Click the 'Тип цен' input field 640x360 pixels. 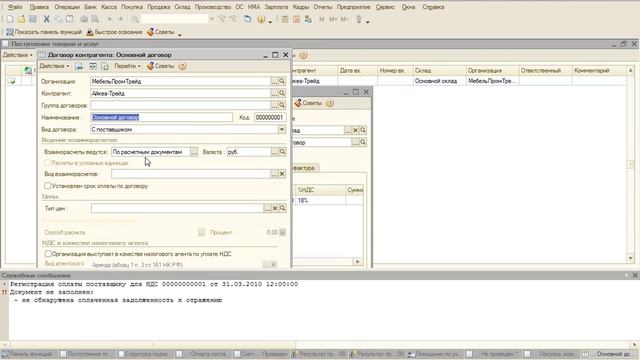click(x=177, y=208)
